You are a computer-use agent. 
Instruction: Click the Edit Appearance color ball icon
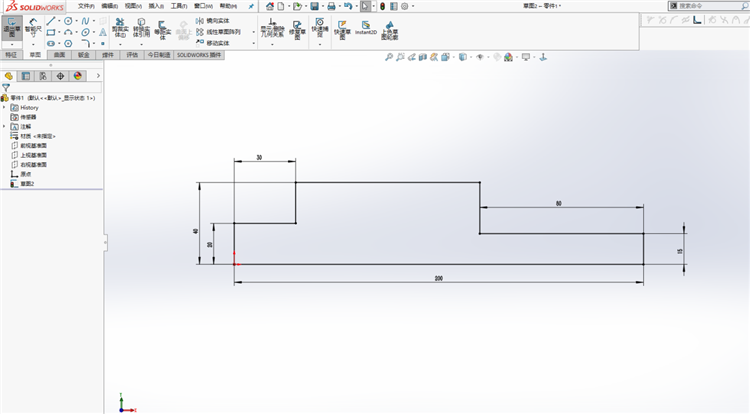pyautogui.click(x=508, y=57)
